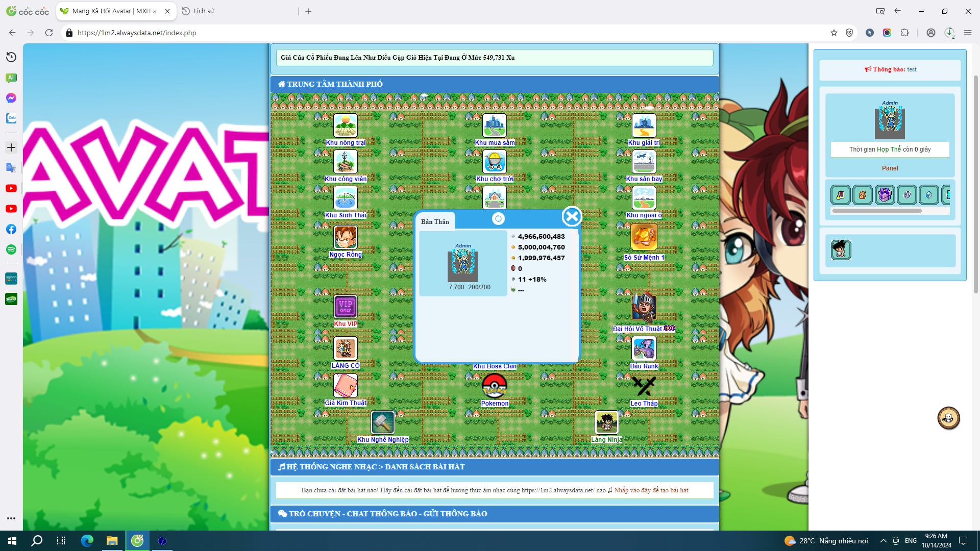This screenshot has width=980, height=551.
Task: Click the Admin avatar in the Bản Thân popup
Action: [463, 266]
